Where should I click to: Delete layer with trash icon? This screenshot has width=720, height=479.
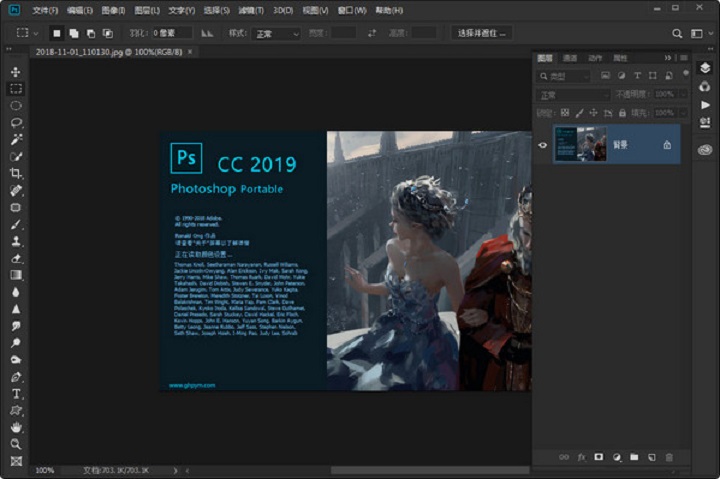point(669,457)
